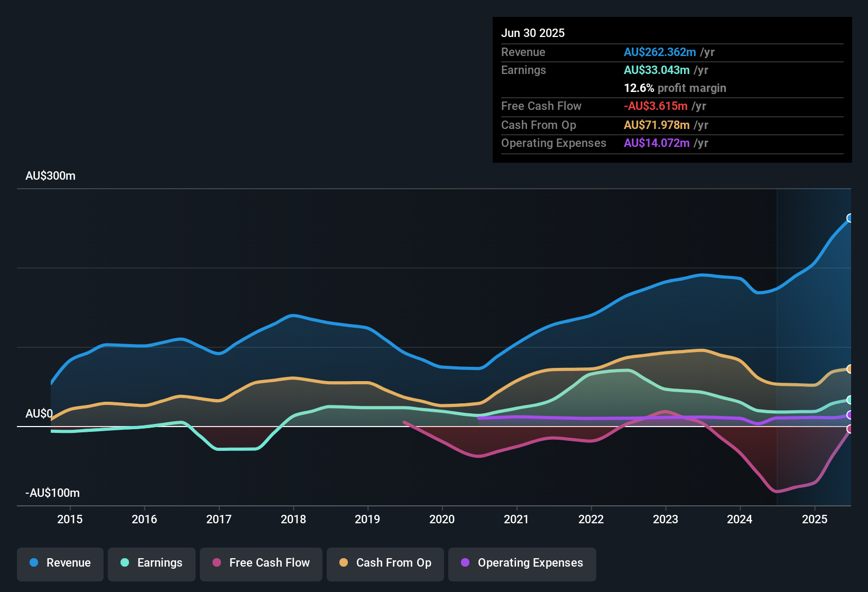Image resolution: width=868 pixels, height=592 pixels.
Task: Select the 2025 year label on the axis
Action: pos(816,519)
